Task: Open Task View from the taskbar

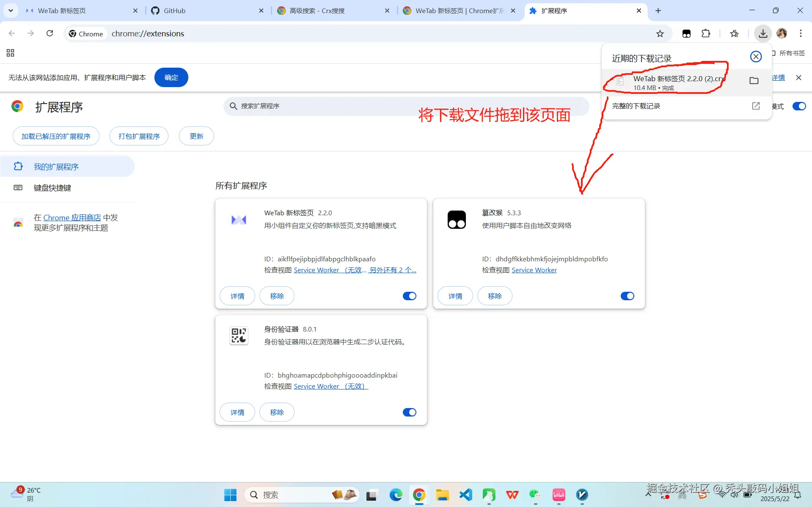Action: coord(372,495)
